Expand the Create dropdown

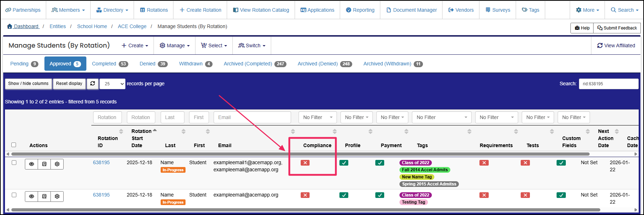[x=135, y=45]
